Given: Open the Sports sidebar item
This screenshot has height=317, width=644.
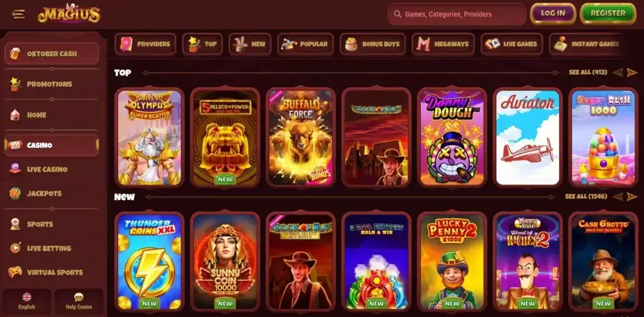Looking at the screenshot, I should click(x=52, y=224).
